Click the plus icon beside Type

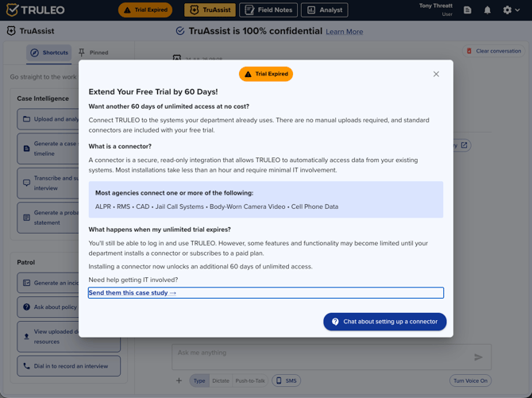click(x=179, y=381)
